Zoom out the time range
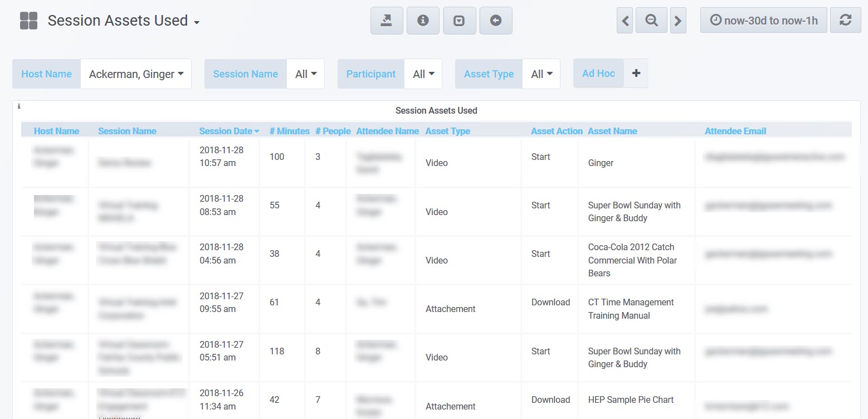This screenshot has height=419, width=868. (651, 21)
